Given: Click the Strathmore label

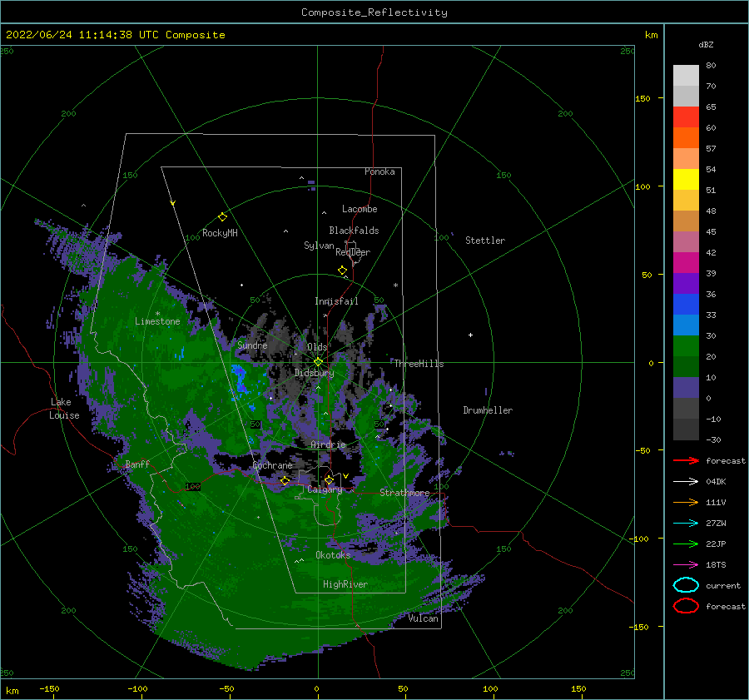Looking at the screenshot, I should (404, 493).
